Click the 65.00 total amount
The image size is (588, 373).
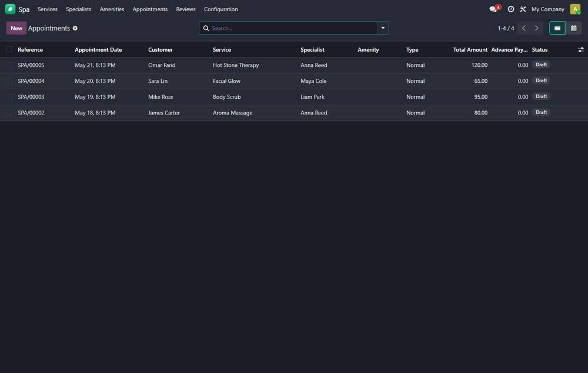(481, 81)
